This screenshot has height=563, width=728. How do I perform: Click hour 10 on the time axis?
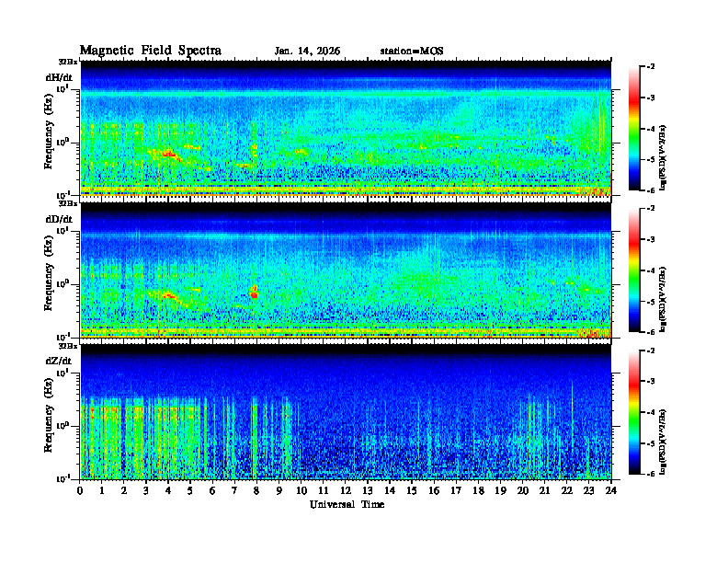tap(301, 490)
